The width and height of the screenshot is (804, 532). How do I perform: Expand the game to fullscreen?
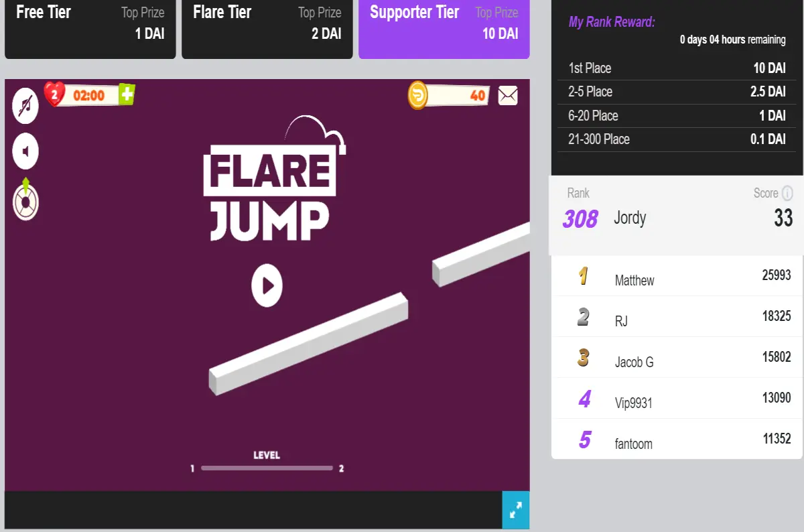click(515, 511)
